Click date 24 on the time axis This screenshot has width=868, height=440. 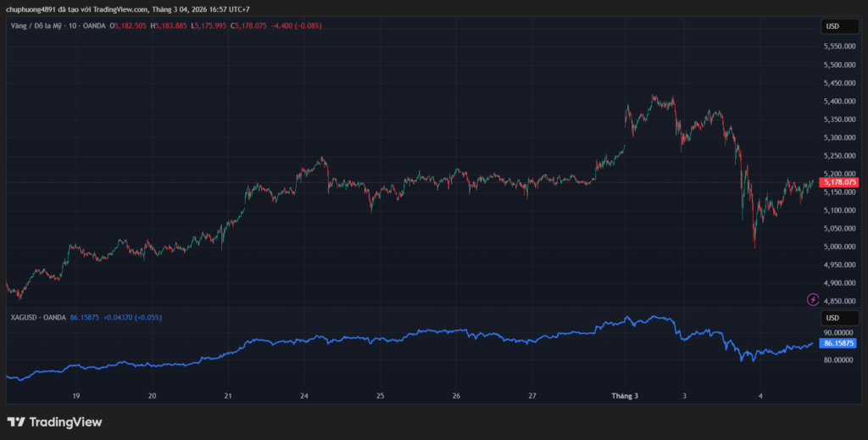pos(304,396)
